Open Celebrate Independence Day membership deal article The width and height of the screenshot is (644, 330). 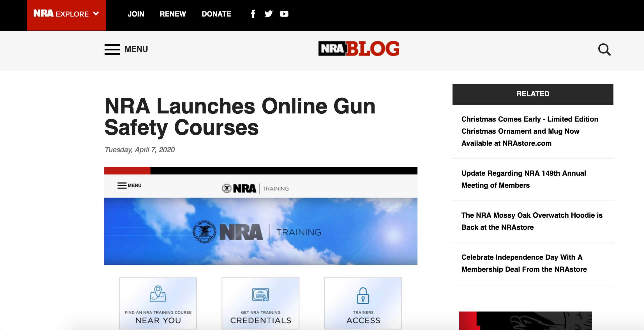(x=524, y=263)
